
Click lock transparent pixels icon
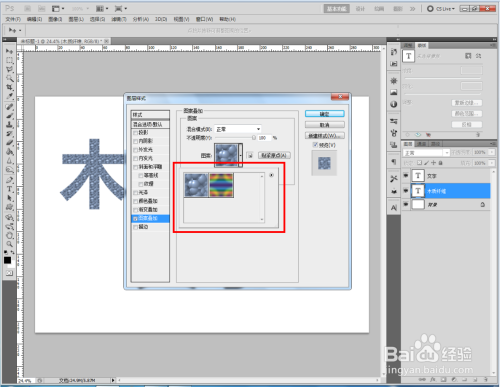419,163
